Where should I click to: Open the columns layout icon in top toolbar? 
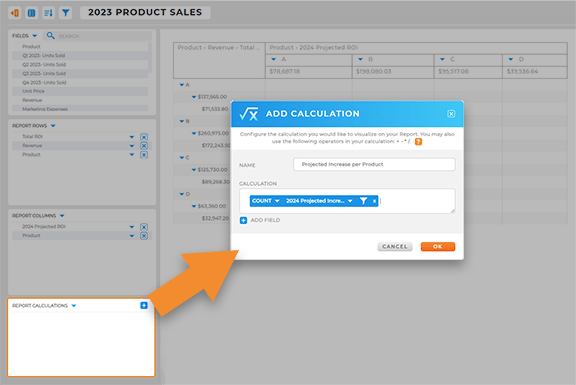click(x=32, y=13)
